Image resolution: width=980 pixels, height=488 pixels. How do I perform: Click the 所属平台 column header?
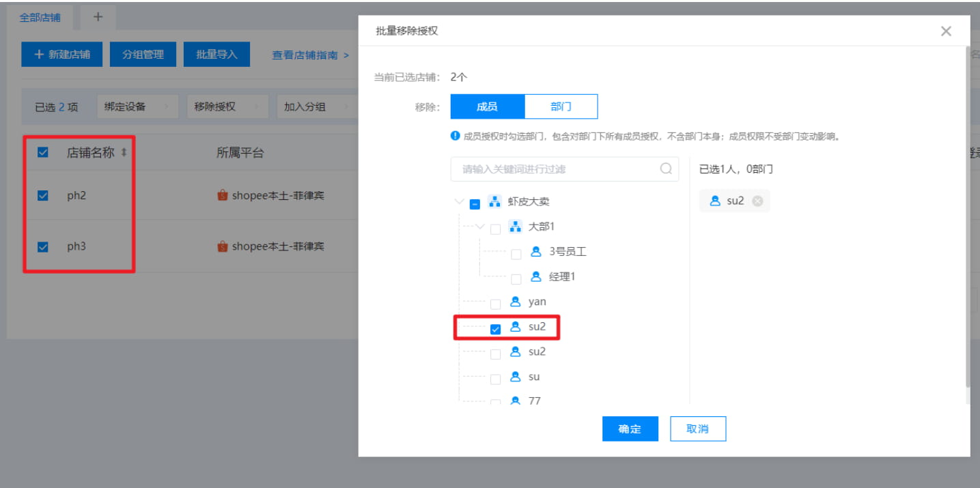240,153
